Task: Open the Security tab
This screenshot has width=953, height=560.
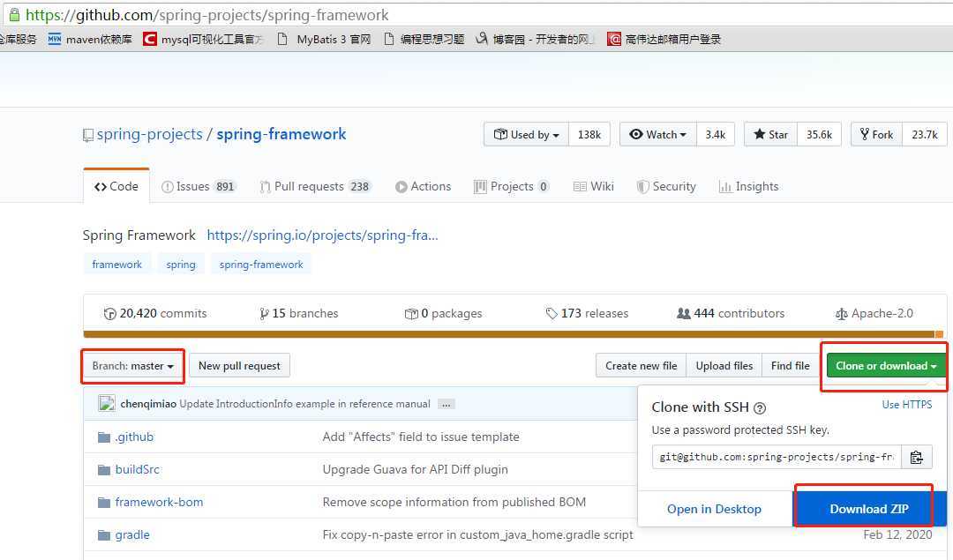Action: pos(666,186)
